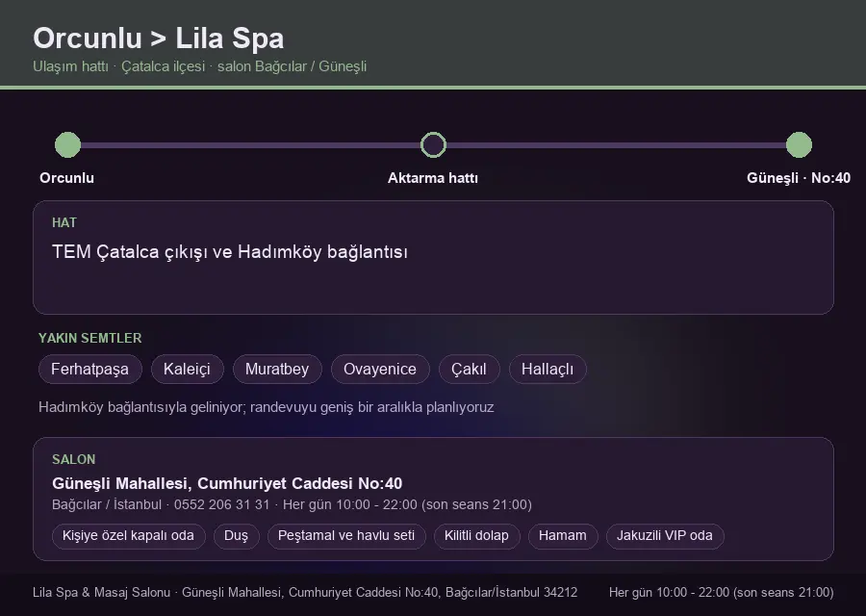Click the subtitle starting with Ulaşım hattı
The height and width of the screenshot is (616, 866).
pyautogui.click(x=200, y=66)
